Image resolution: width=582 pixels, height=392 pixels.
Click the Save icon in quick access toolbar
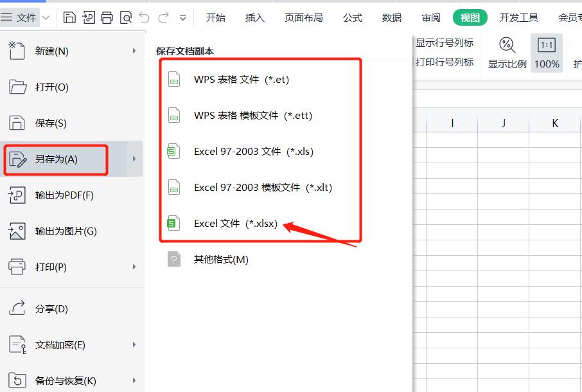tap(69, 17)
